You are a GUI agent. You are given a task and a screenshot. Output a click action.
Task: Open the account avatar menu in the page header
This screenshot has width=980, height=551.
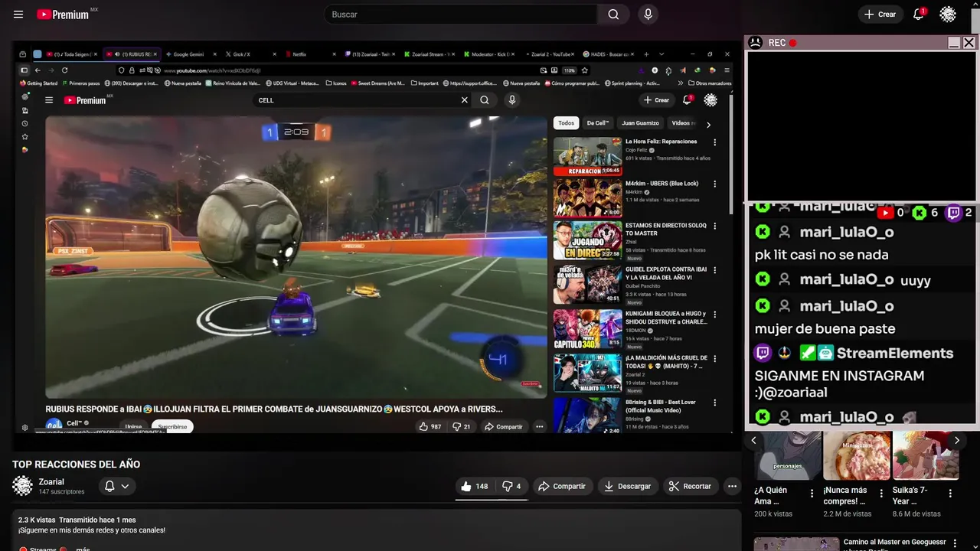pos(948,15)
